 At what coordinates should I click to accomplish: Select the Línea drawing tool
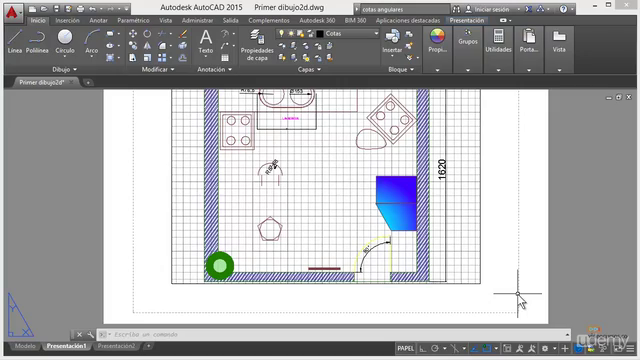[x=15, y=41]
